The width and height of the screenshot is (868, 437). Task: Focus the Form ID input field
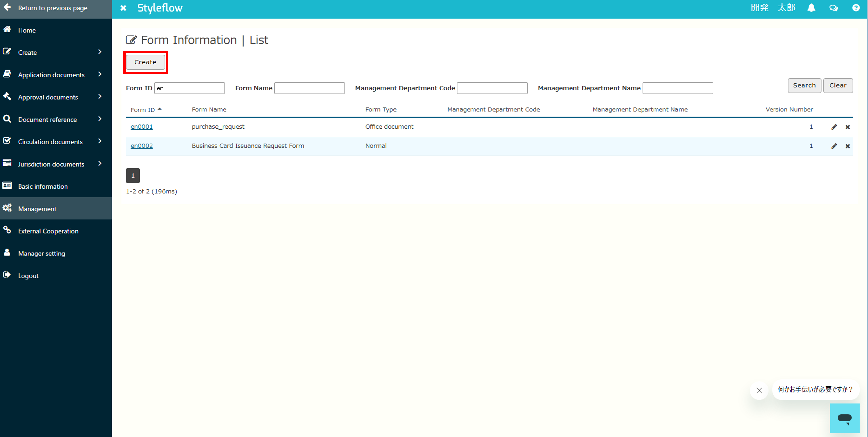(x=190, y=88)
